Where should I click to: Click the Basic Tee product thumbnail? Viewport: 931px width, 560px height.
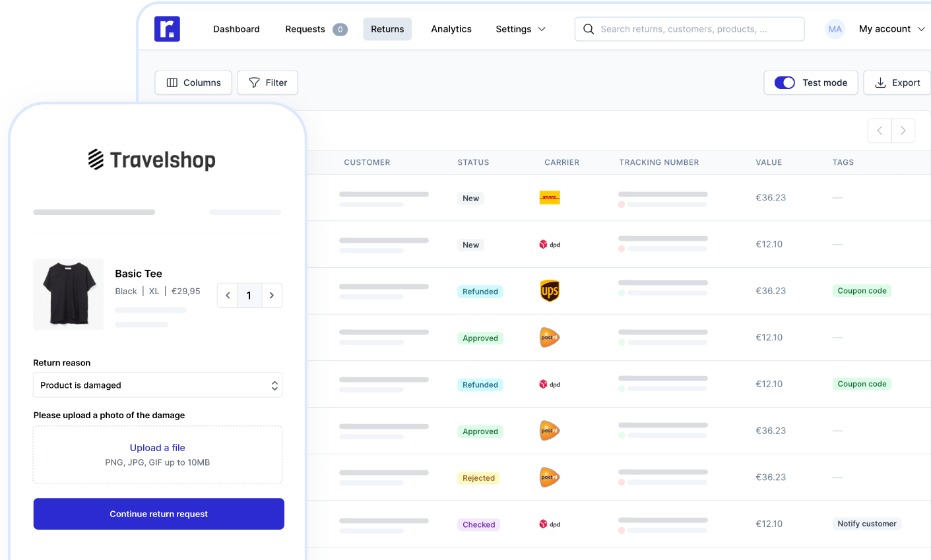pyautogui.click(x=69, y=294)
